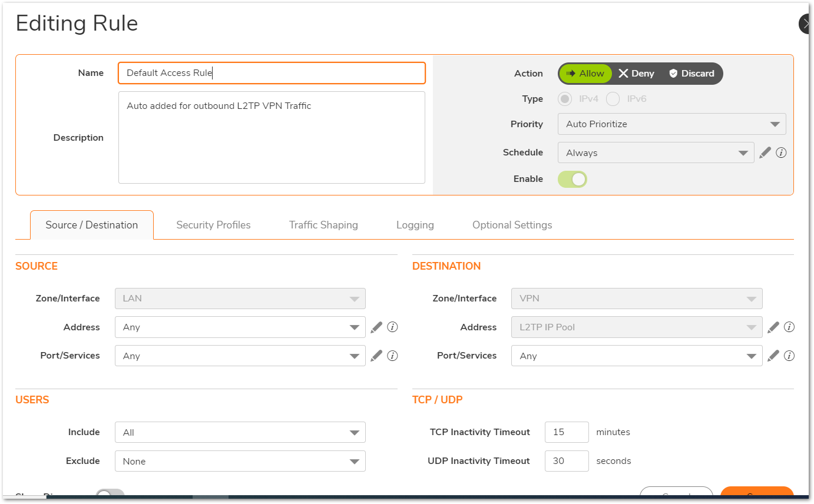Viewport: 814px width, 504px height.
Task: Expand the Users Include dropdown
Action: click(240, 432)
